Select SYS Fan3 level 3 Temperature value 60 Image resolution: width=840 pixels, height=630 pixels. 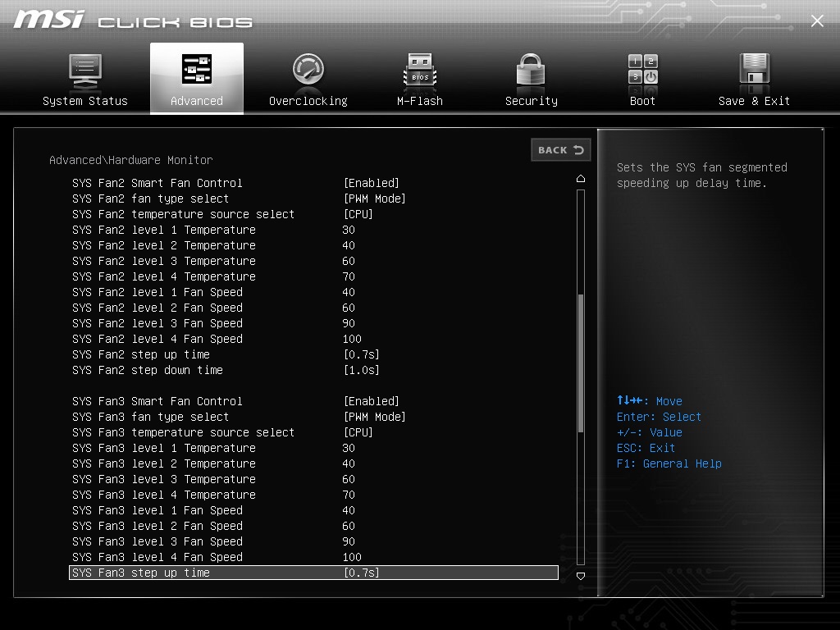(x=349, y=479)
